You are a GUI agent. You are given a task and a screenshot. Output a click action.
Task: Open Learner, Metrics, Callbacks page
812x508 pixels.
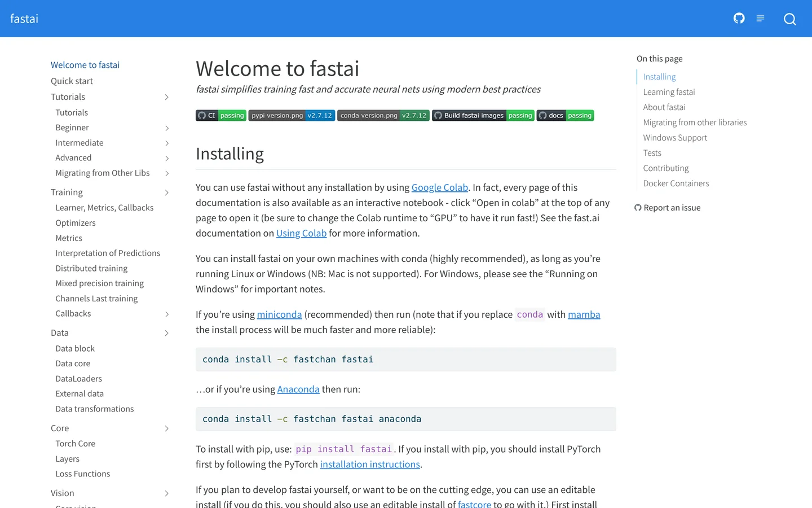click(104, 208)
